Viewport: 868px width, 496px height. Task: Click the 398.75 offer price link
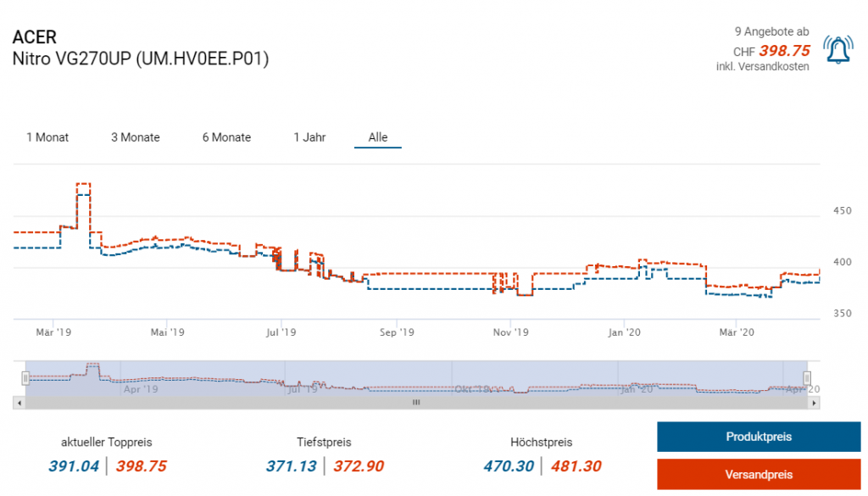[x=785, y=51]
